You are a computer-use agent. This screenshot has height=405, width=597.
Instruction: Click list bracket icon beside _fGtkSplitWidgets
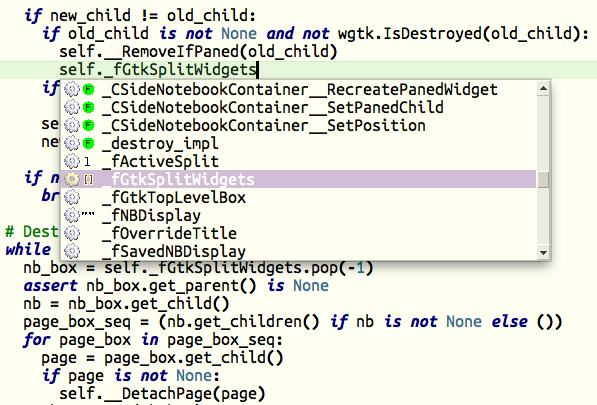tap(88, 179)
